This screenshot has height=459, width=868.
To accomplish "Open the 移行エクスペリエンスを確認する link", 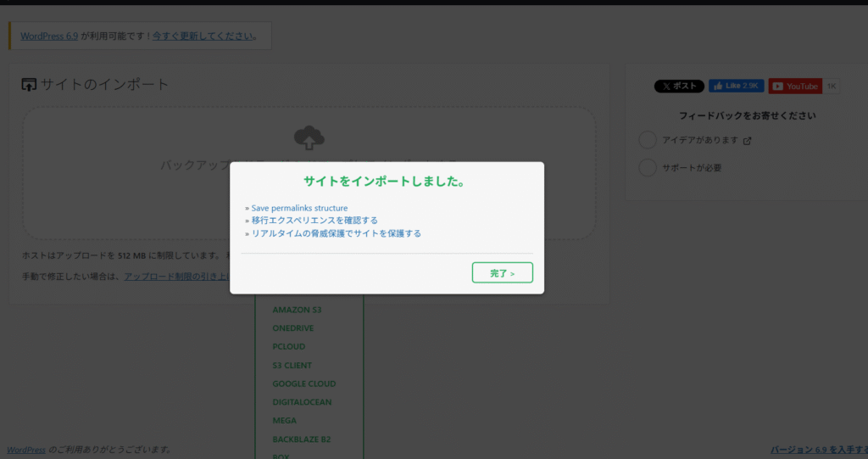I will pos(314,221).
